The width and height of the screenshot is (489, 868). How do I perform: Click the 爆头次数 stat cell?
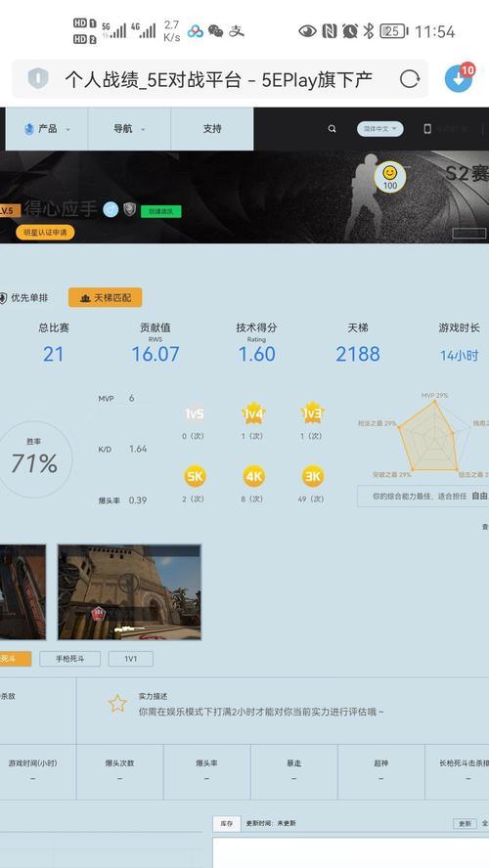(x=119, y=771)
